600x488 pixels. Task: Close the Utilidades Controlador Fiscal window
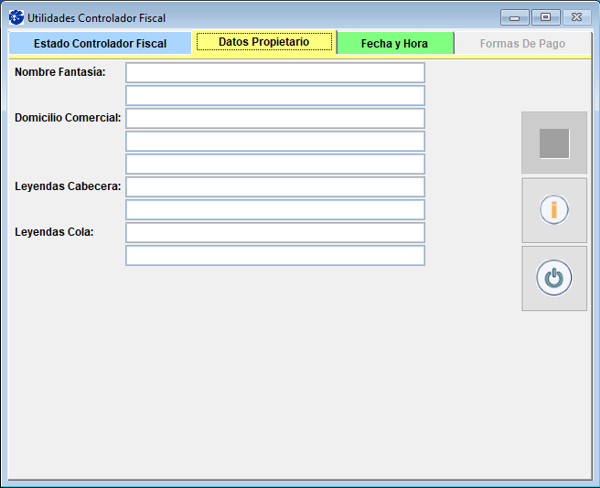pyautogui.click(x=577, y=17)
